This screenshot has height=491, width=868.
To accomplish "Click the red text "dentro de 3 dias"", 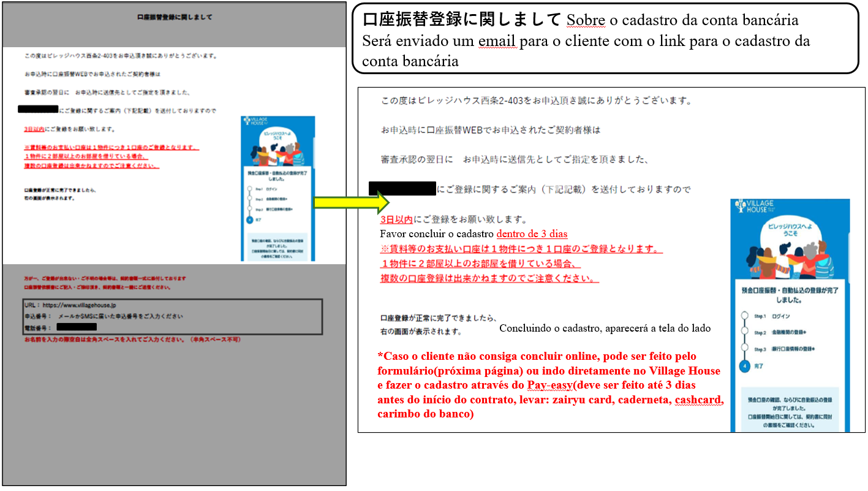I will pyautogui.click(x=532, y=234).
